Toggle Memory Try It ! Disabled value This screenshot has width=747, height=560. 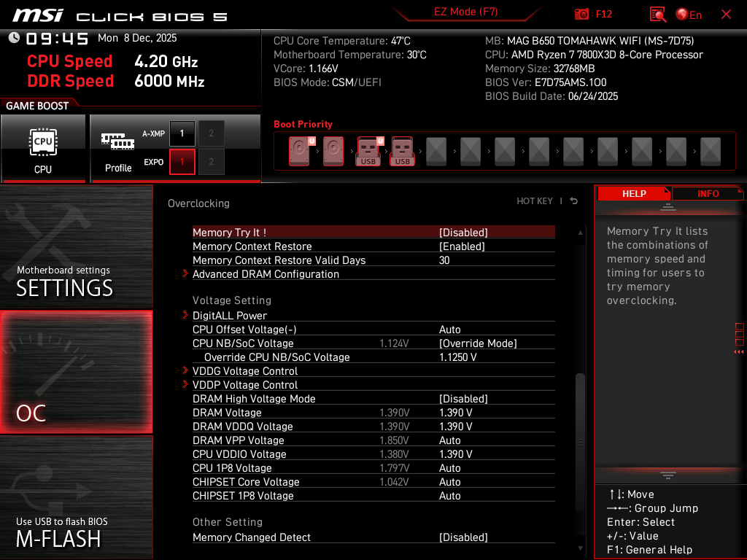[x=463, y=233]
